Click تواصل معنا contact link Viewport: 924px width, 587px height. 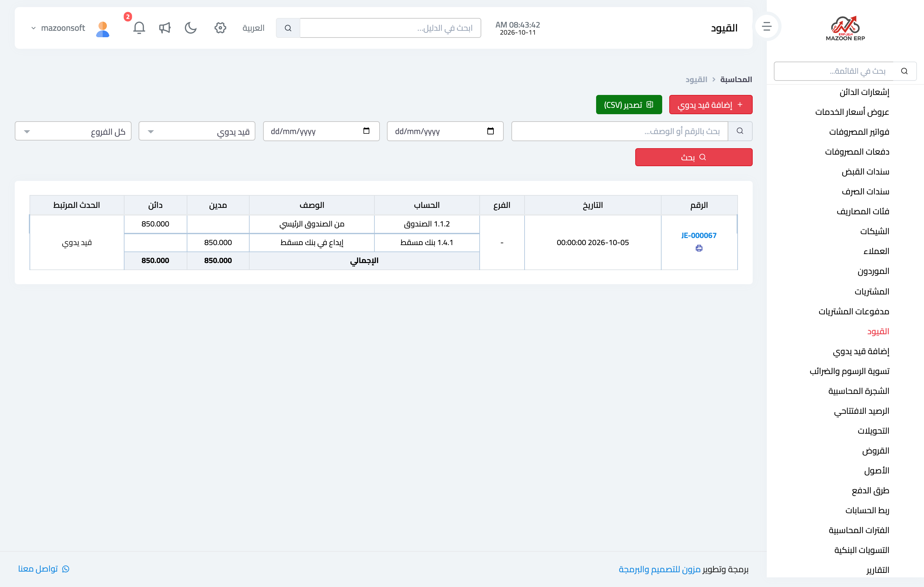(x=43, y=569)
